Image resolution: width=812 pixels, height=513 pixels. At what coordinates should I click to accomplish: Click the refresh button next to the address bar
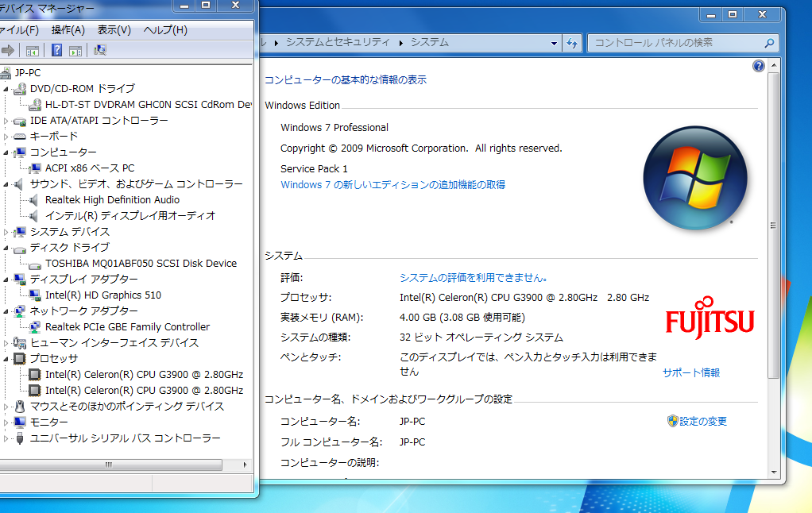point(572,42)
